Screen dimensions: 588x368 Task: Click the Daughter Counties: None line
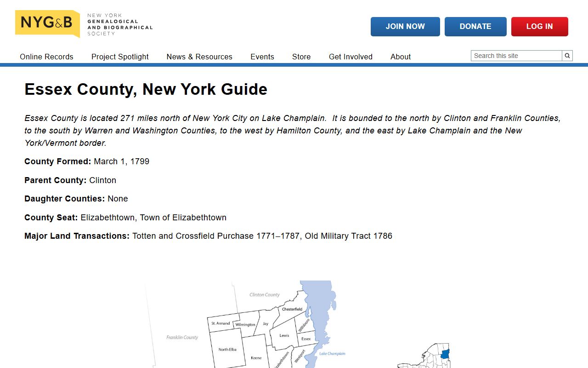76,199
